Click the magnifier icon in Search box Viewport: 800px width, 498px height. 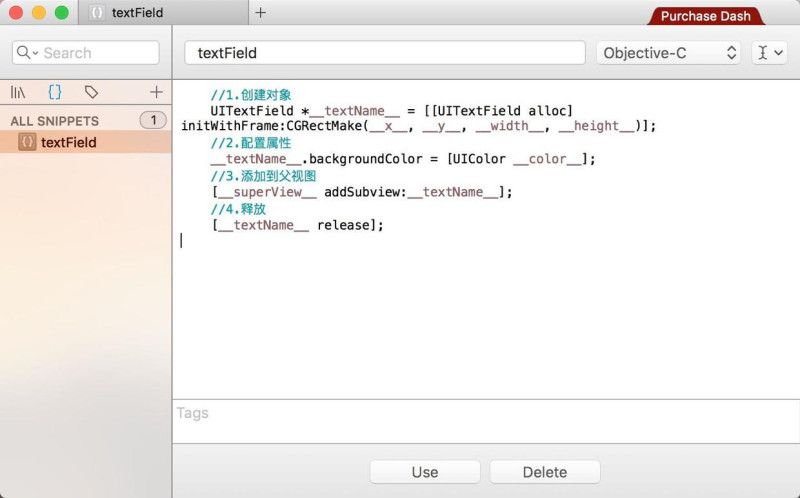(x=26, y=53)
